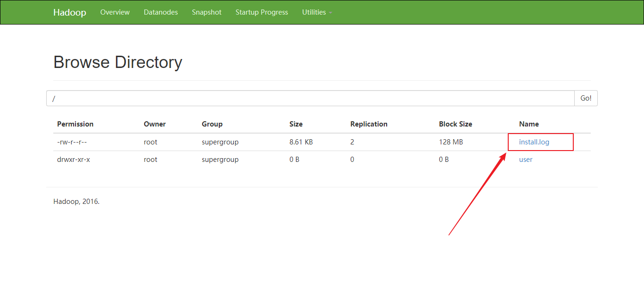Viewport: 644px width, 295px height.
Task: Click the 0 B size in user row
Action: coord(294,160)
